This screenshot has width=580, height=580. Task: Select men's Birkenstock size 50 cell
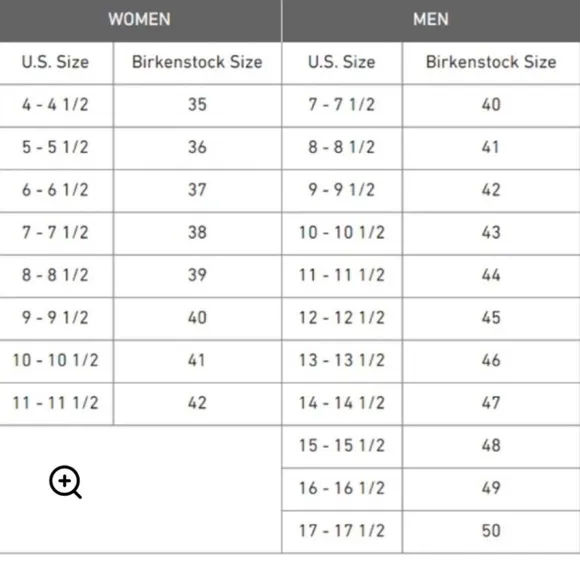coord(491,532)
